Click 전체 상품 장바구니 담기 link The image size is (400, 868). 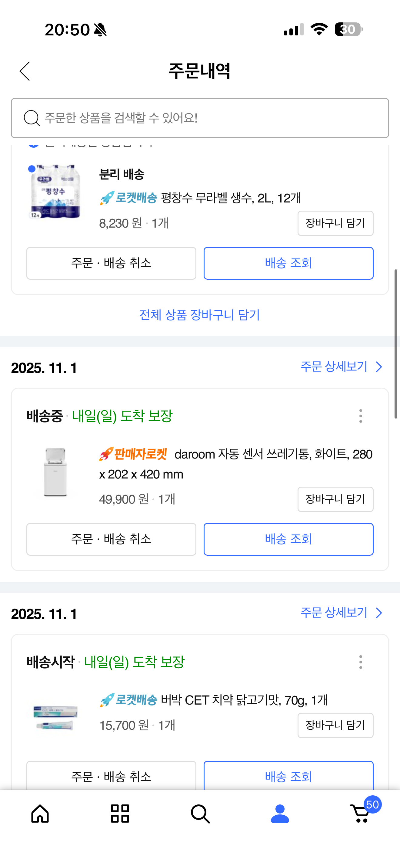point(200,315)
